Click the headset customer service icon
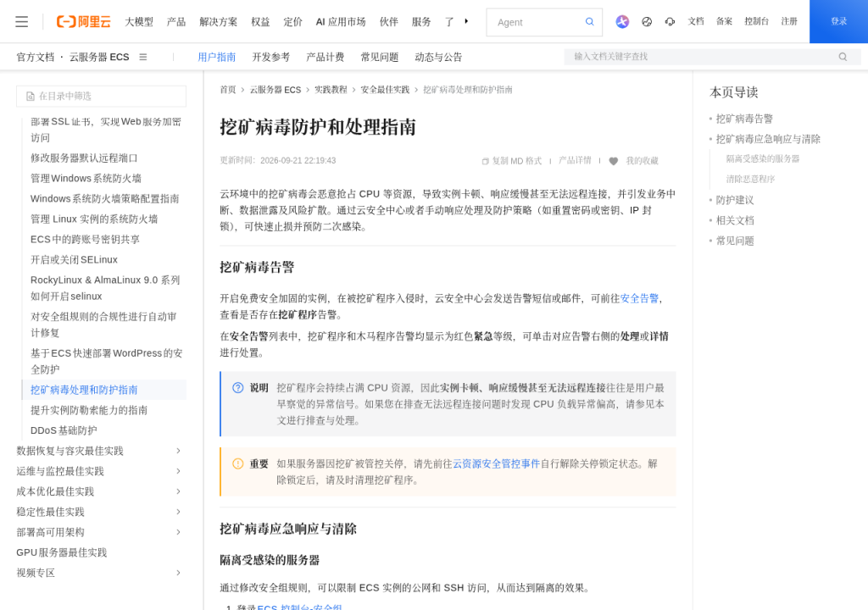This screenshot has width=868, height=610. [x=670, y=21]
